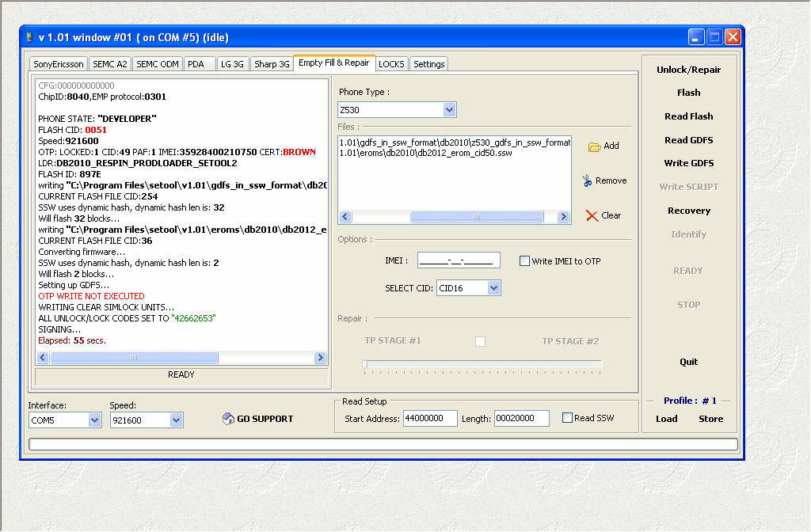Click the Read Flash button
Image resolution: width=811 pixels, height=532 pixels.
click(x=688, y=116)
